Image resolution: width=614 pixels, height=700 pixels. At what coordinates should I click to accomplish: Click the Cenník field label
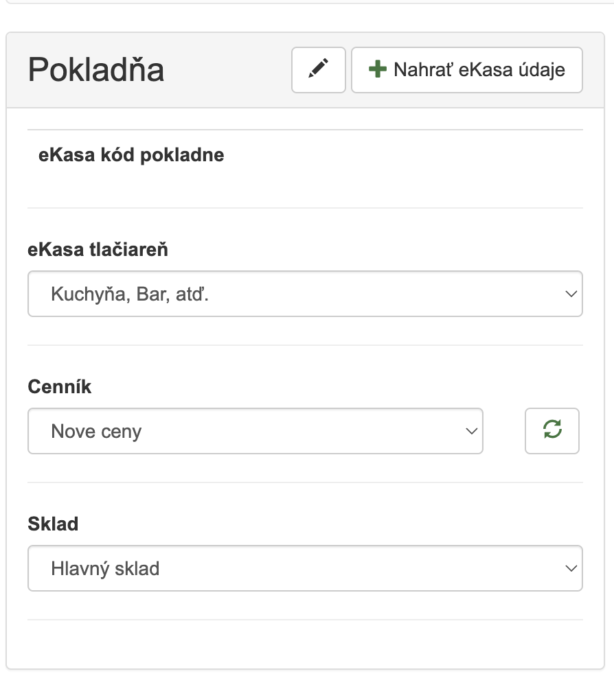tap(59, 387)
